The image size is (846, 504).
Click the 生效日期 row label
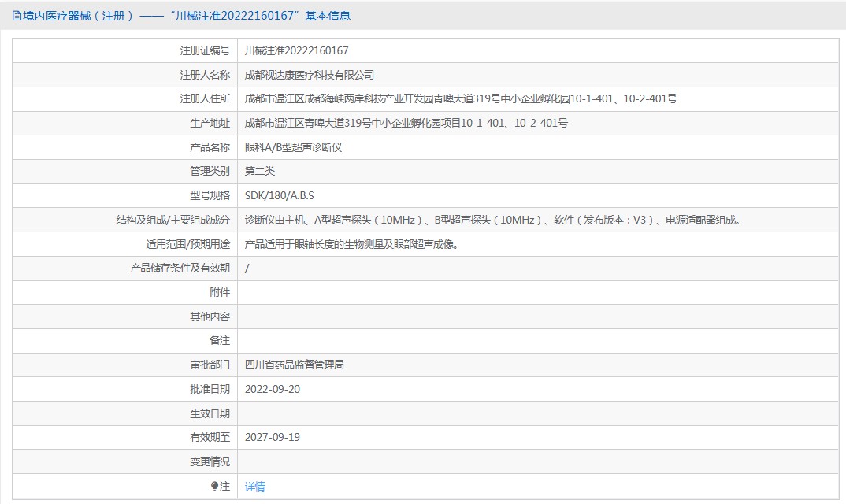click(x=210, y=413)
